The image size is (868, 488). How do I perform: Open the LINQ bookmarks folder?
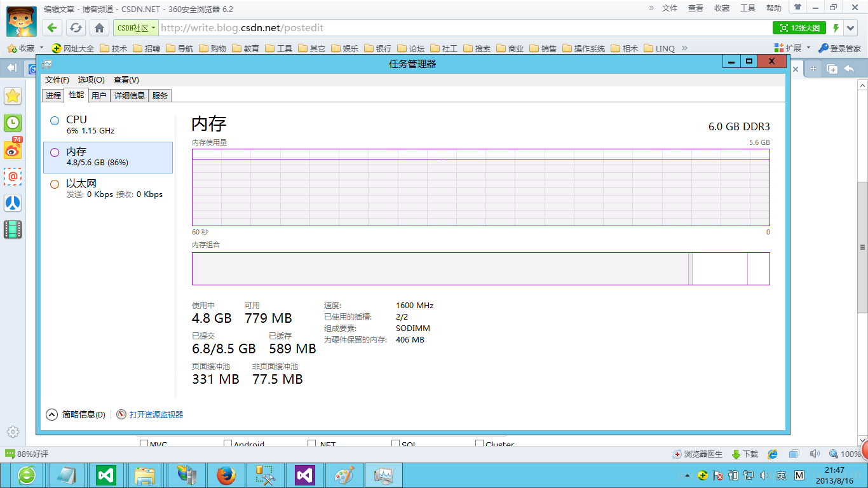(660, 48)
